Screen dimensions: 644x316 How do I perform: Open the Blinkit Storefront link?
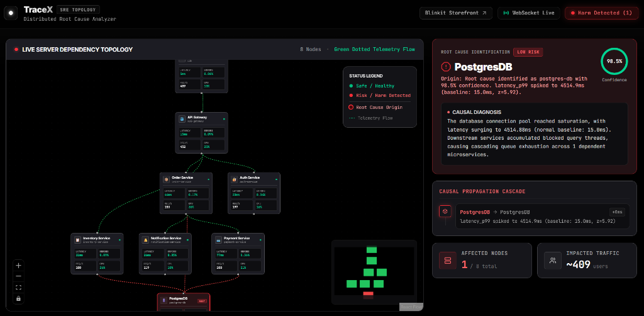point(455,13)
